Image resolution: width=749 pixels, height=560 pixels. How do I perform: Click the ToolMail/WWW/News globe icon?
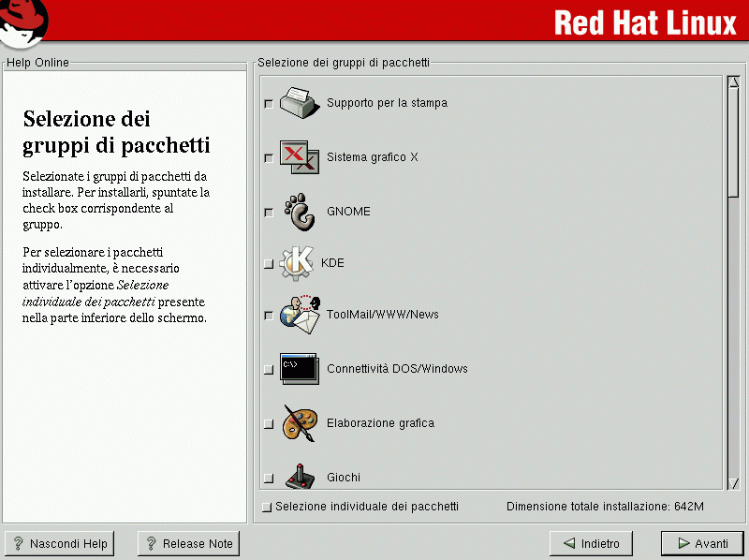[x=300, y=315]
